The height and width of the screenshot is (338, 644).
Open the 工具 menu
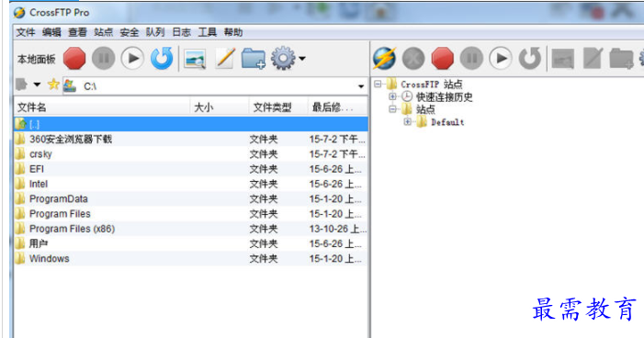207,32
